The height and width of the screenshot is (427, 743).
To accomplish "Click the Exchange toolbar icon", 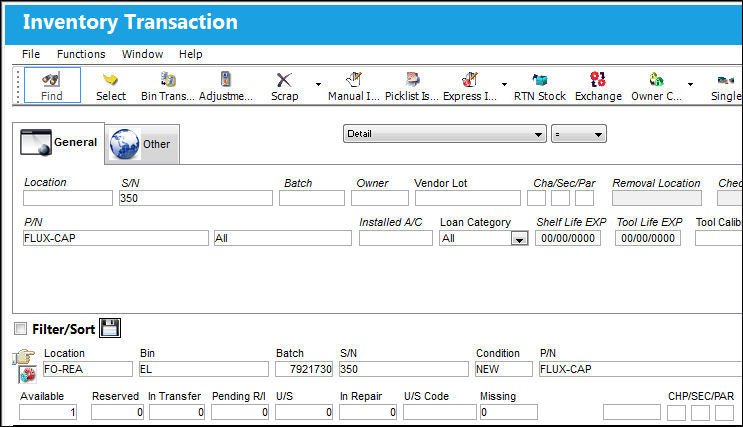I will (598, 86).
